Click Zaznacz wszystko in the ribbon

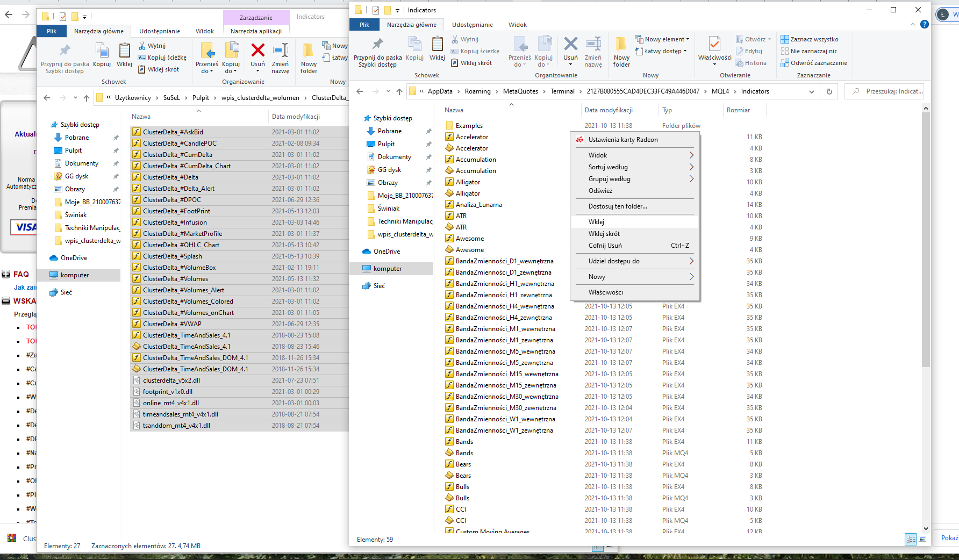814,39
